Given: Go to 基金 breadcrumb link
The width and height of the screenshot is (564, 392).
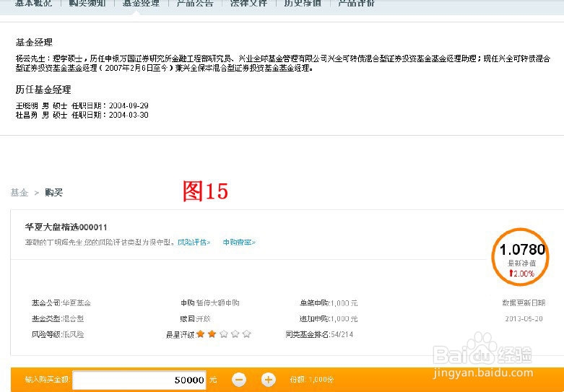Looking at the screenshot, I should pyautogui.click(x=19, y=193).
